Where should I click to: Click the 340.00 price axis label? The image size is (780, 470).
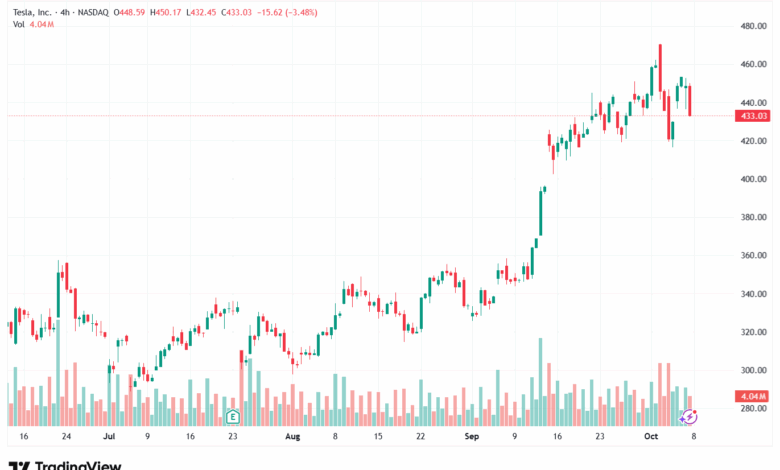click(x=754, y=293)
